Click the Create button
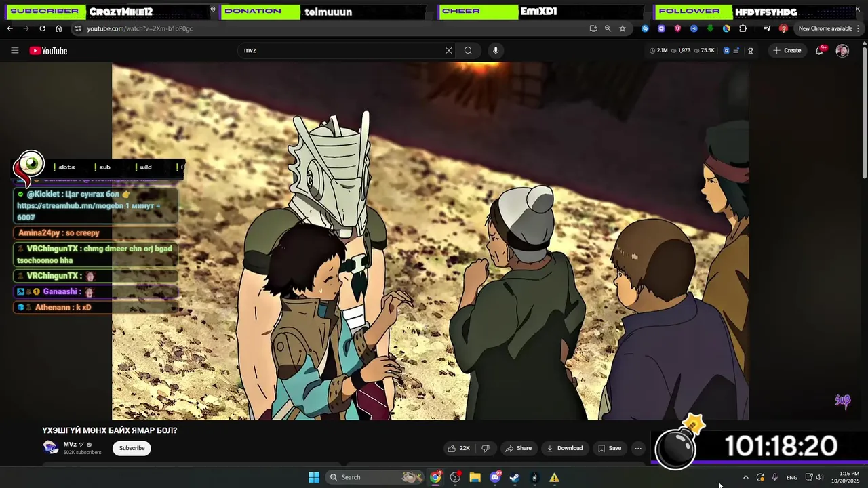The width and height of the screenshot is (868, 488). (787, 50)
